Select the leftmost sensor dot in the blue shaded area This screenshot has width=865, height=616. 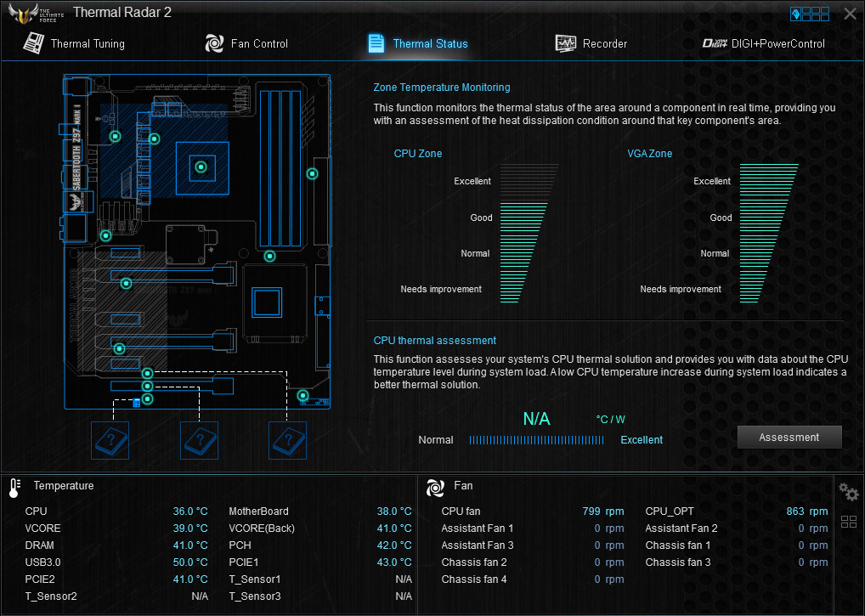(x=116, y=136)
